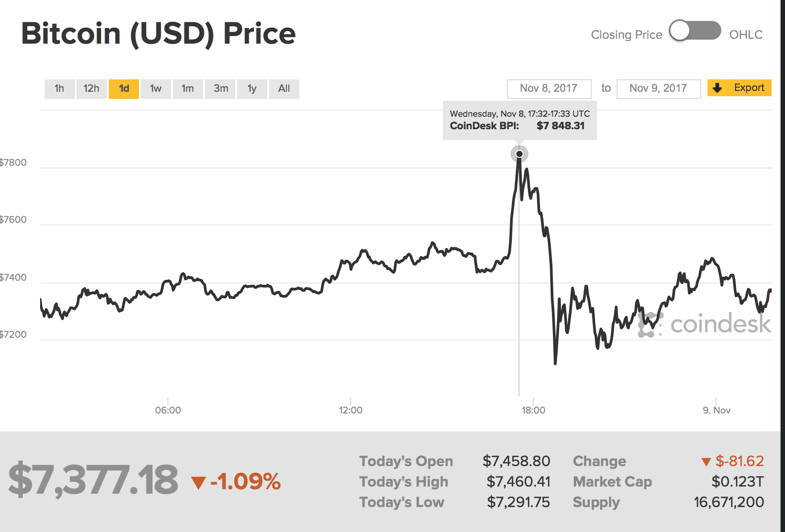The height and width of the screenshot is (532, 785).
Task: Show the 3m price history
Action: (x=221, y=89)
